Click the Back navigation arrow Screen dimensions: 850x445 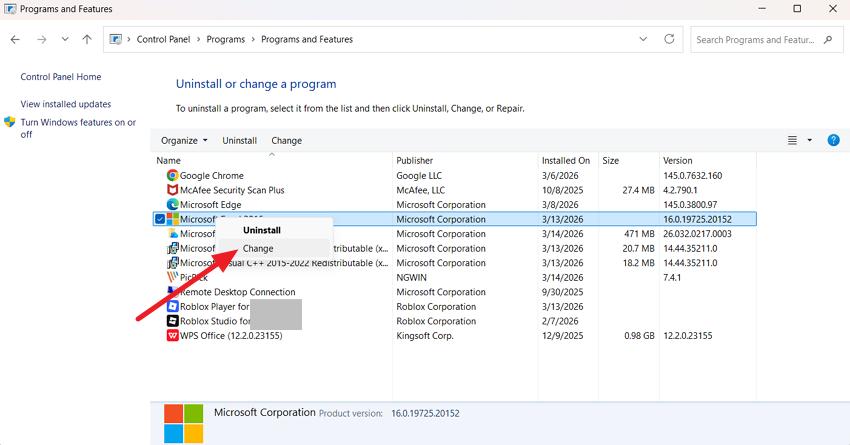point(15,40)
